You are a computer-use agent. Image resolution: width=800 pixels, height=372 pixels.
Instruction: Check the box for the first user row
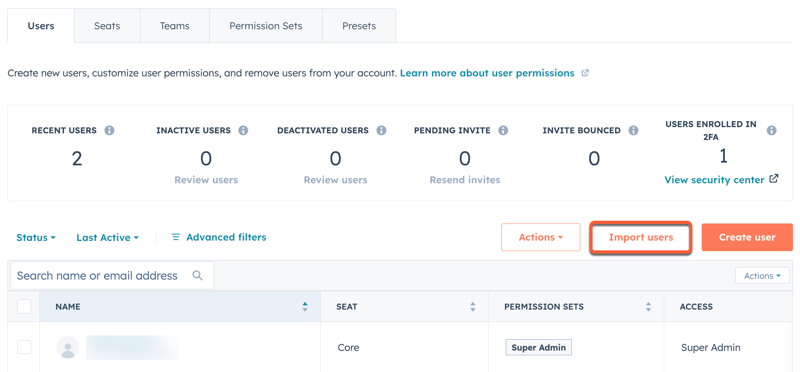tap(24, 348)
